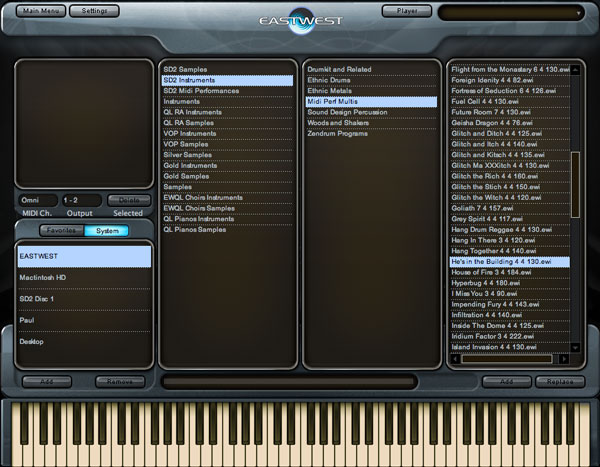
Task: Open Ethnic Drums category
Action: tap(371, 80)
